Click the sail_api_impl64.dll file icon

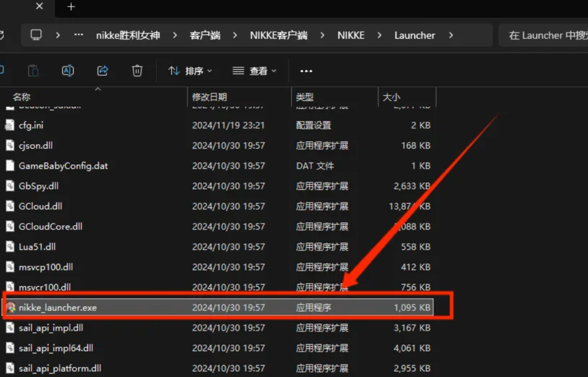coord(10,348)
